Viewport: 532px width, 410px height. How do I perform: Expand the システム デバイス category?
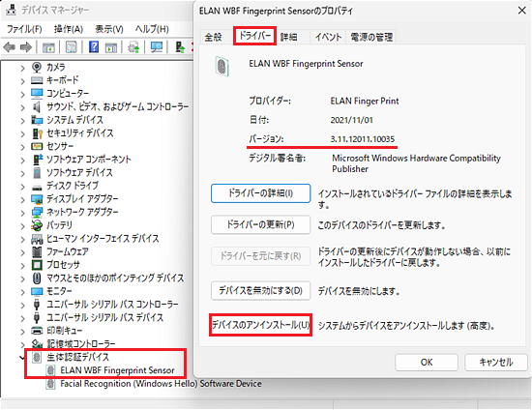click(22, 121)
